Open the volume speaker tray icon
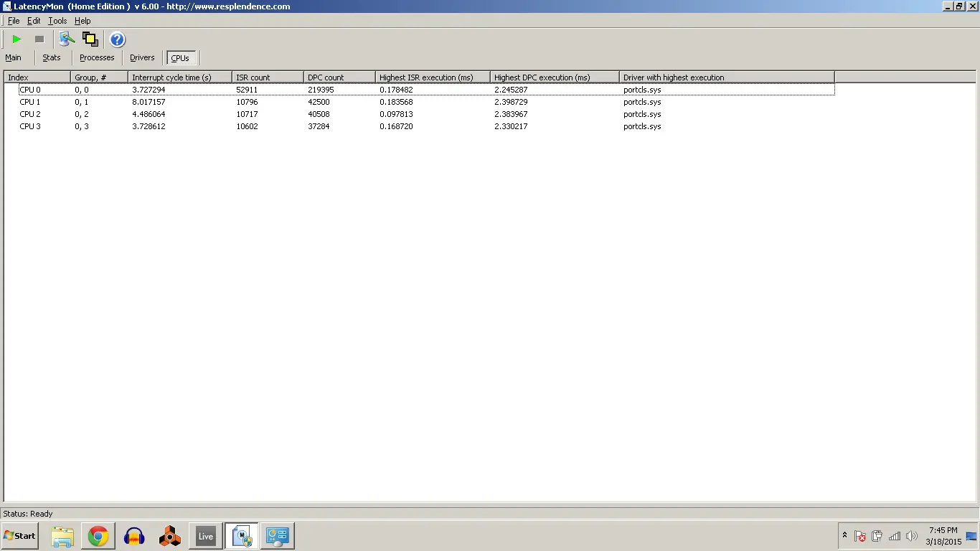 (912, 536)
